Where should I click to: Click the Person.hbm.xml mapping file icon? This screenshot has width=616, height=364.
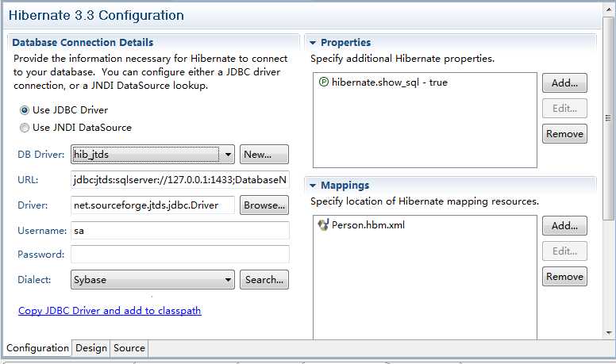[x=323, y=225]
